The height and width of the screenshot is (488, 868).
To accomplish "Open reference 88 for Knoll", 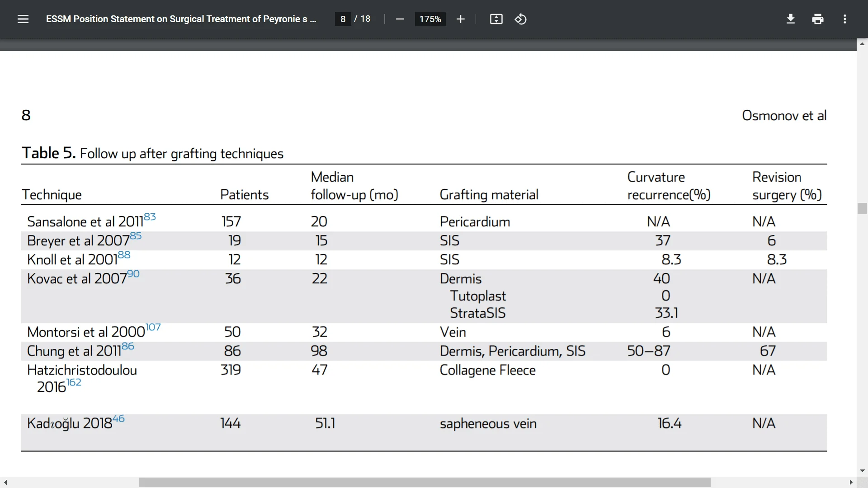I will [124, 255].
